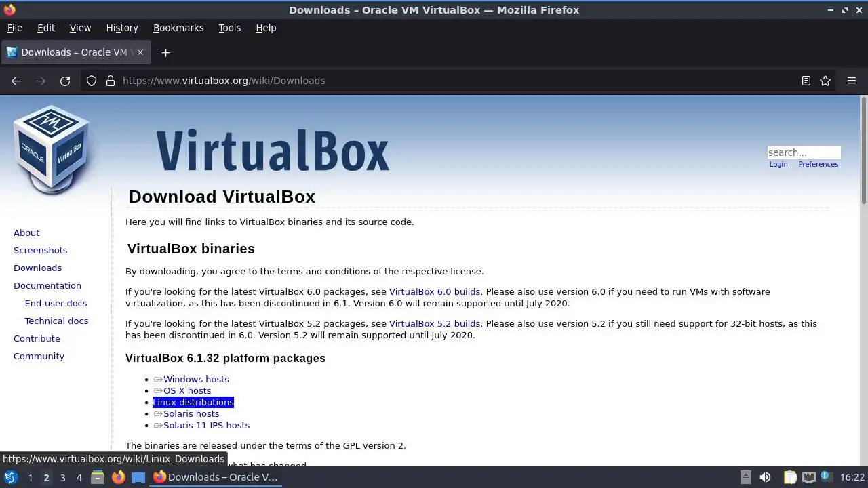Image resolution: width=868 pixels, height=488 pixels.
Task: Click the disabled forward navigation arrow
Action: point(41,81)
